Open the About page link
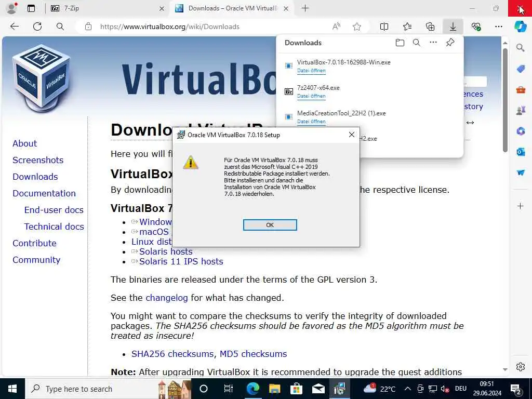The height and width of the screenshot is (399, 532). 25,143
